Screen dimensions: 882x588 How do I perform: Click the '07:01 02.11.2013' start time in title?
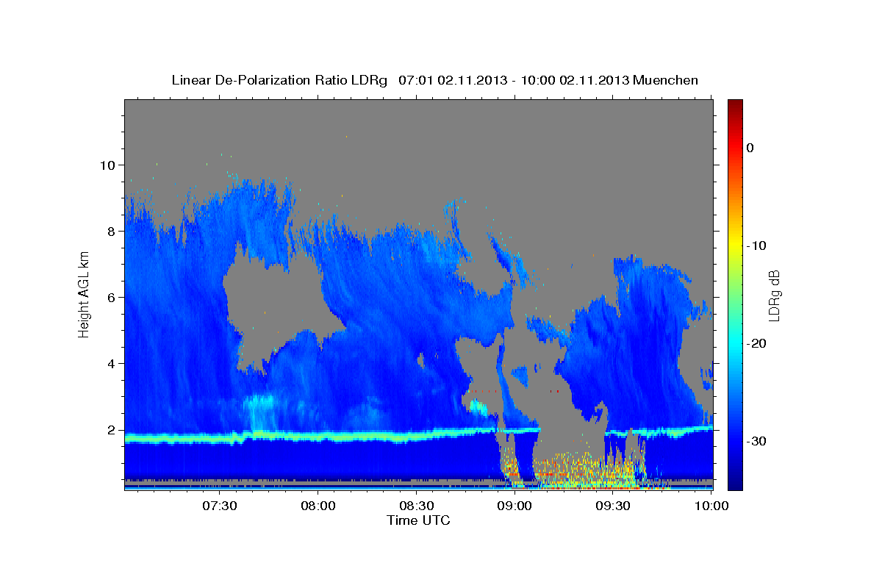(x=452, y=80)
